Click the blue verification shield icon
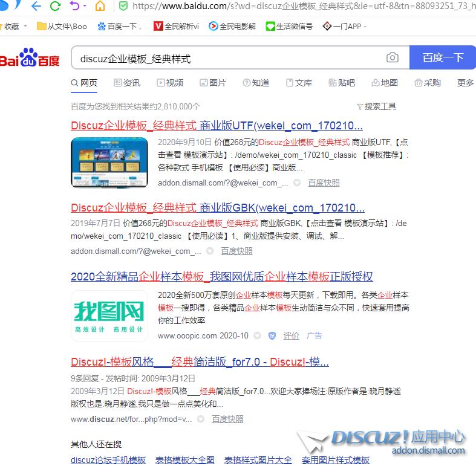The height and width of the screenshot is (466, 476). (272, 335)
